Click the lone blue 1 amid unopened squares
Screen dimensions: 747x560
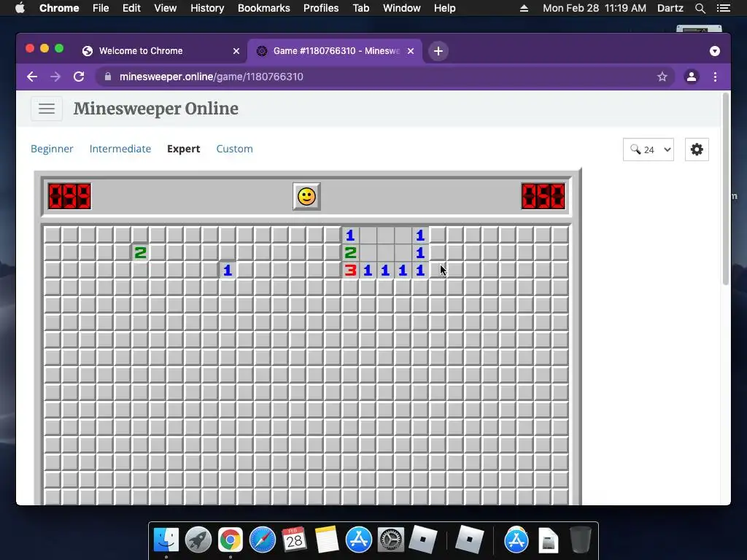coord(228,271)
